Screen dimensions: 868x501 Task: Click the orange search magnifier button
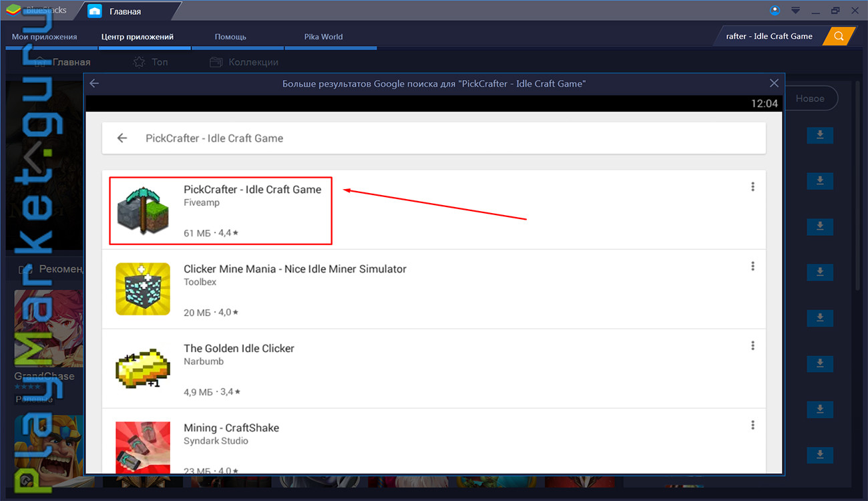coord(839,36)
